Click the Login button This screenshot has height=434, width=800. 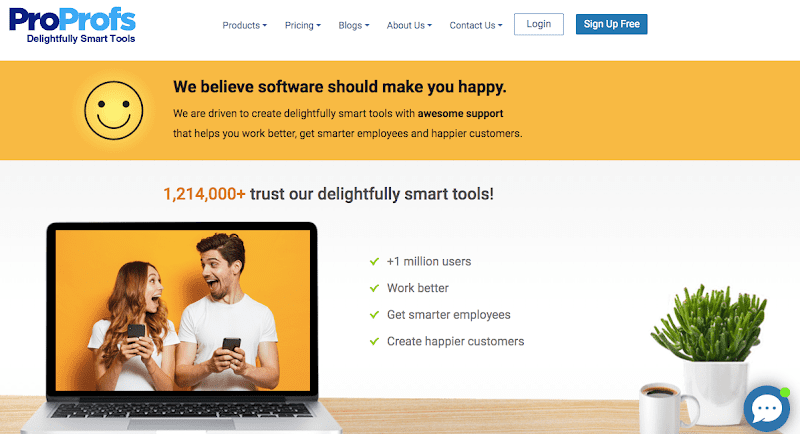click(539, 24)
